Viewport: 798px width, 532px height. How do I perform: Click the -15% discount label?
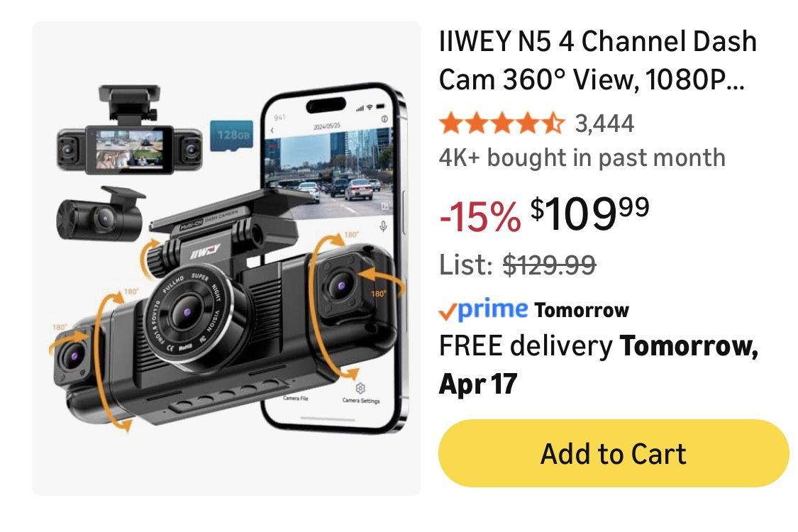pos(480,216)
